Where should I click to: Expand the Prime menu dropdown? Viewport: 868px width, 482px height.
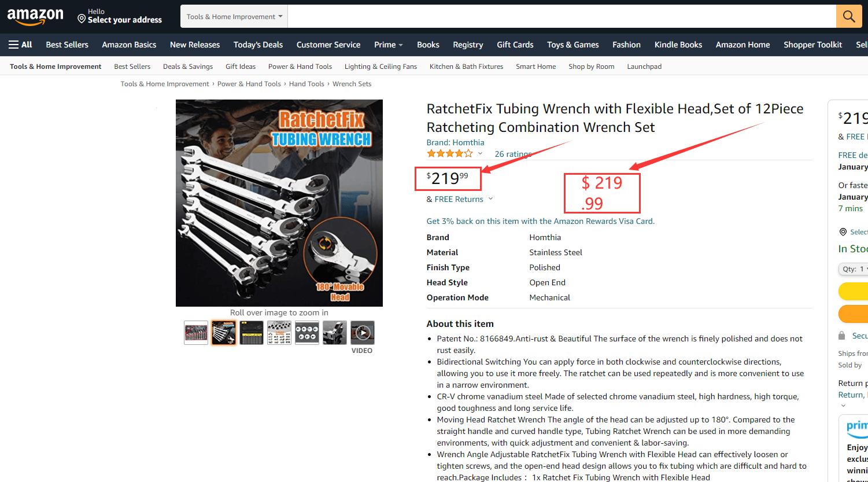click(389, 45)
